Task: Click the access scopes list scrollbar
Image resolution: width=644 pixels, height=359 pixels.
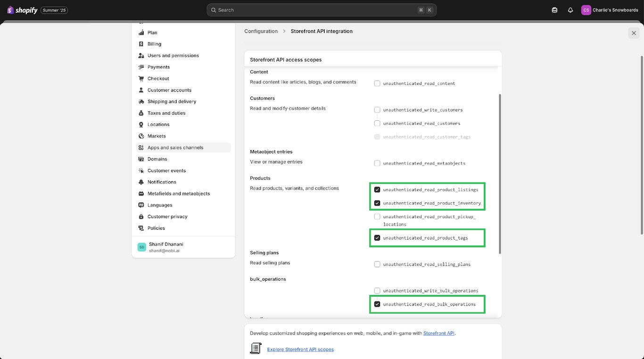Action: pos(500,174)
